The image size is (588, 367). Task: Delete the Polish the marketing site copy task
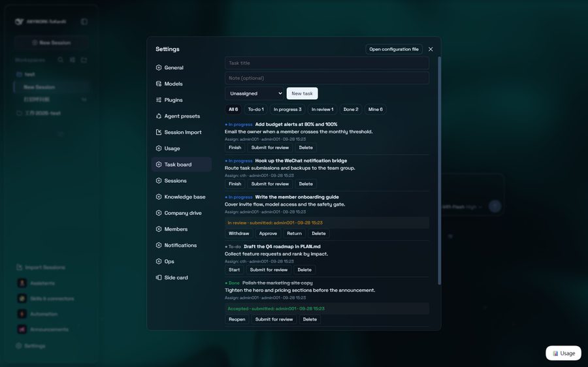coord(310,319)
